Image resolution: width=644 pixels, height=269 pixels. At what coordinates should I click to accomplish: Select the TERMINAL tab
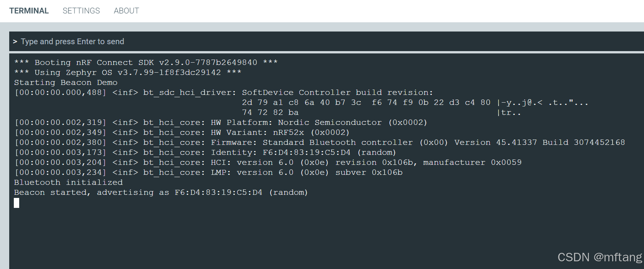click(29, 10)
